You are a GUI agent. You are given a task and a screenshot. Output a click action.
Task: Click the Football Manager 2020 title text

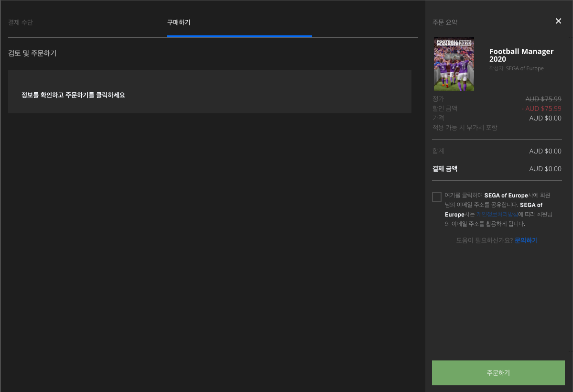click(x=521, y=55)
